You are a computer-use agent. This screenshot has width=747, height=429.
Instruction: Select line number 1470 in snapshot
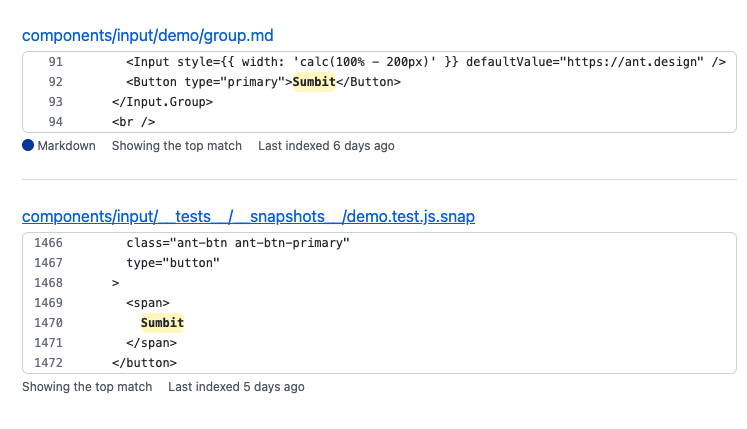pos(48,323)
